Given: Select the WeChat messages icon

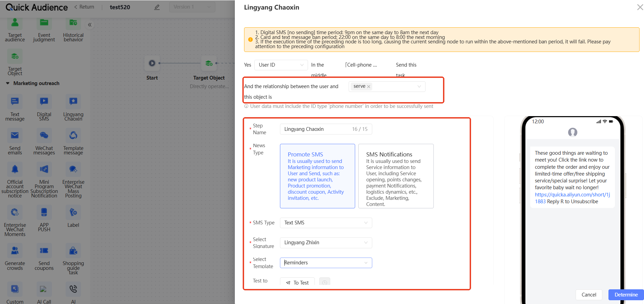Looking at the screenshot, I should 44,135.
